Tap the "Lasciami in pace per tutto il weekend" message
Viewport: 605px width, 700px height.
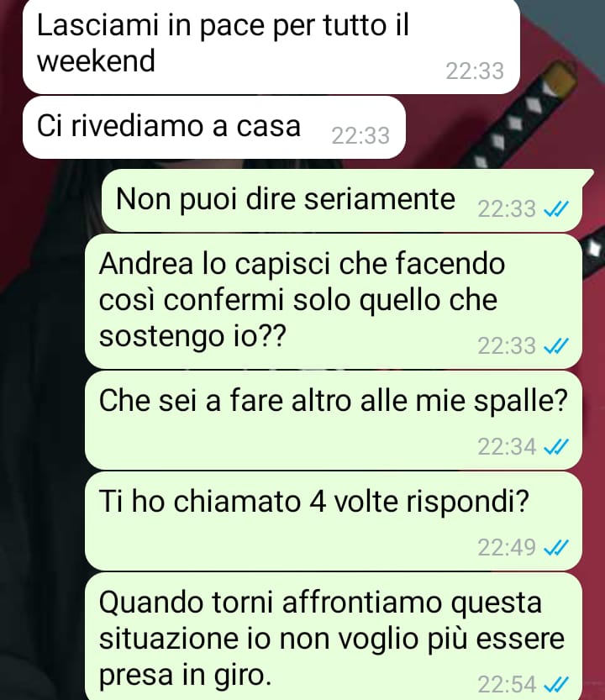(x=271, y=46)
